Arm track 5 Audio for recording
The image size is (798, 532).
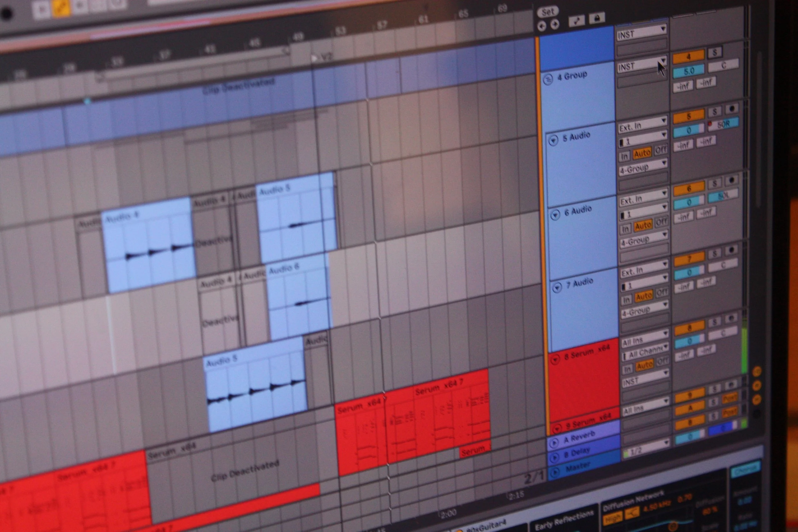tap(732, 109)
